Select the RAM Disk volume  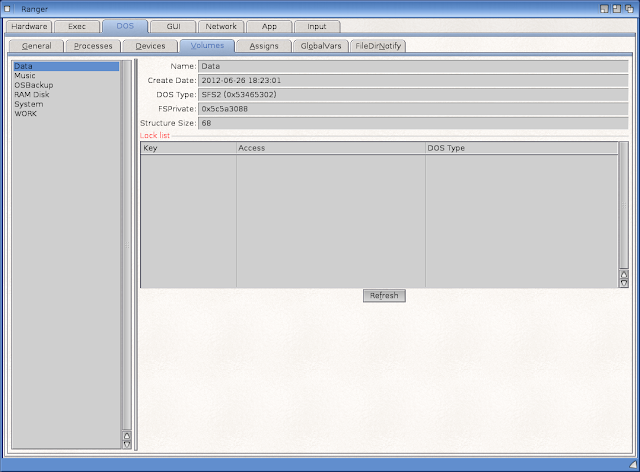coord(32,95)
